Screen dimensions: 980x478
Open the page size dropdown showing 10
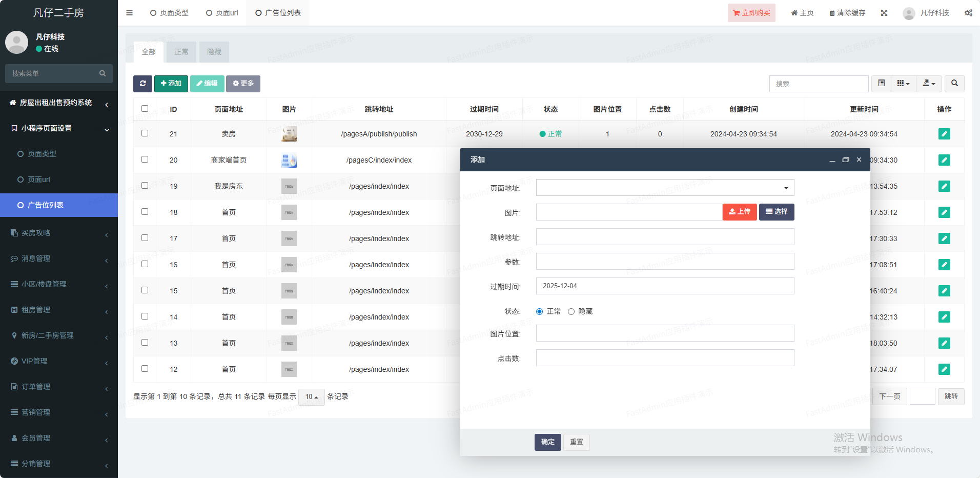pos(311,397)
